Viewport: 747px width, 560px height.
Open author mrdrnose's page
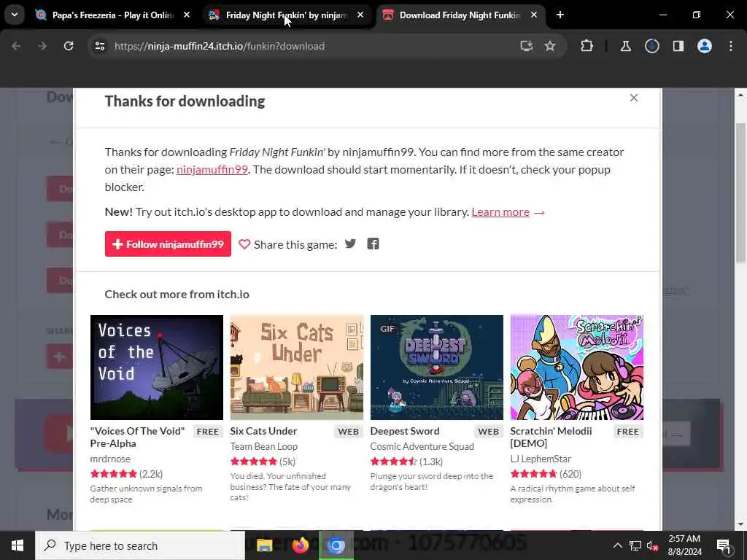tap(110, 459)
